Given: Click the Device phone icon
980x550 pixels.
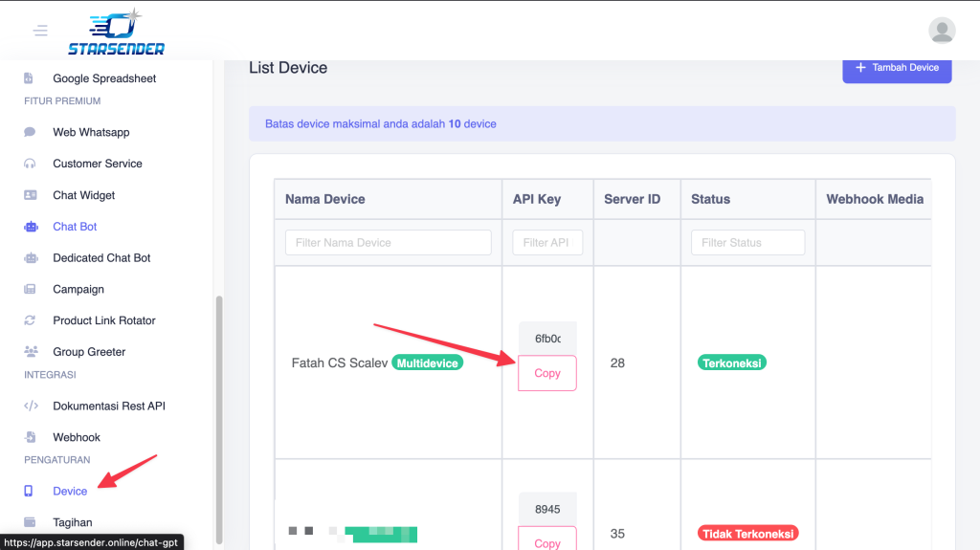Looking at the screenshot, I should 30,491.
